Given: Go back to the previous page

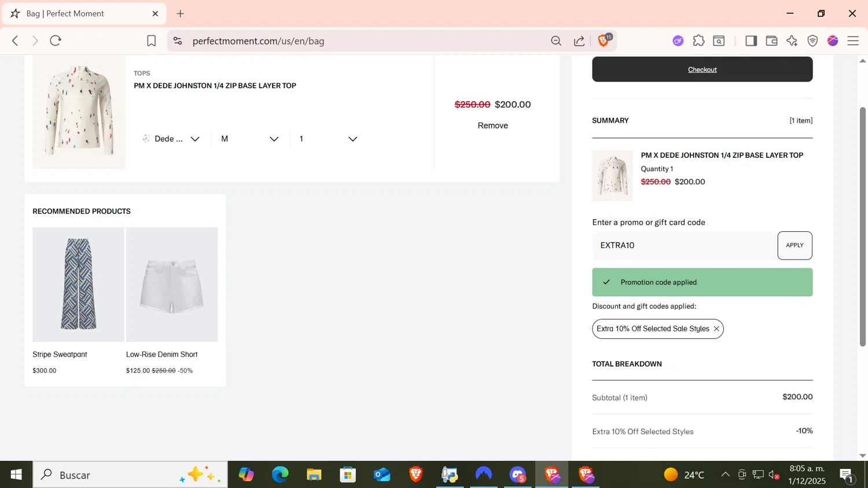Looking at the screenshot, I should [x=15, y=40].
